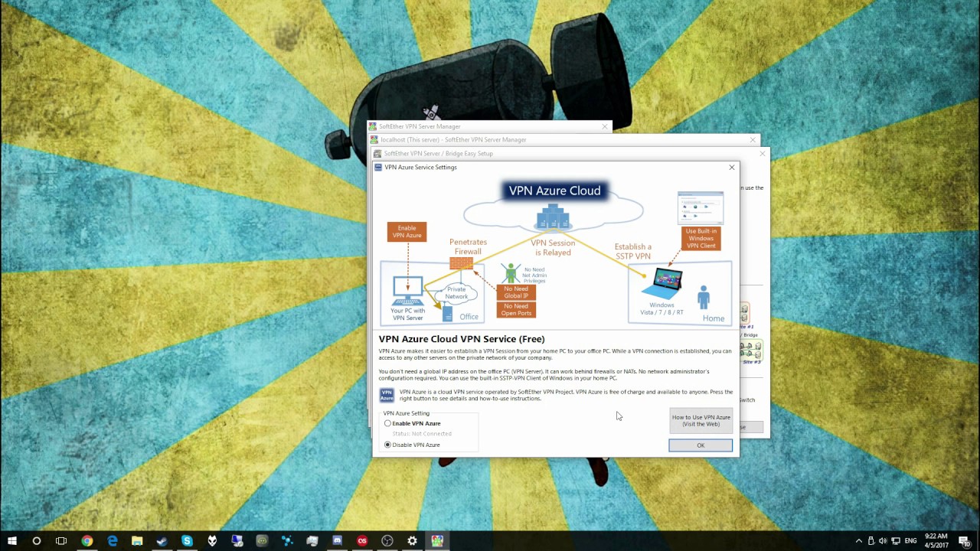
Task: Show hidden system tray icons
Action: [x=858, y=541]
